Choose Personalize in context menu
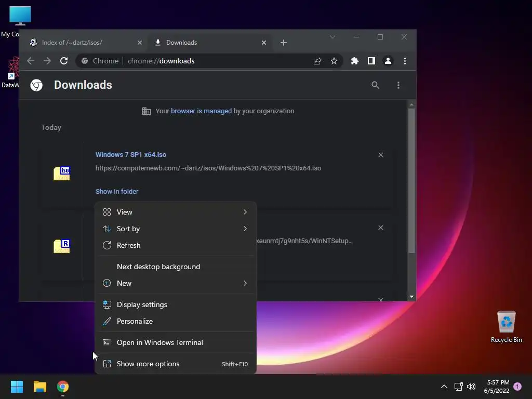The image size is (532, 399). 176,321
